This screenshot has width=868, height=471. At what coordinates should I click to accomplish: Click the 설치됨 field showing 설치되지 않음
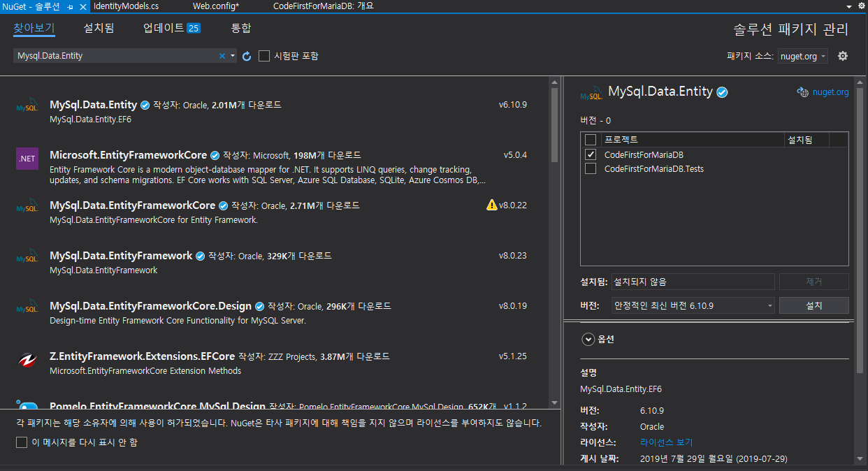point(693,282)
